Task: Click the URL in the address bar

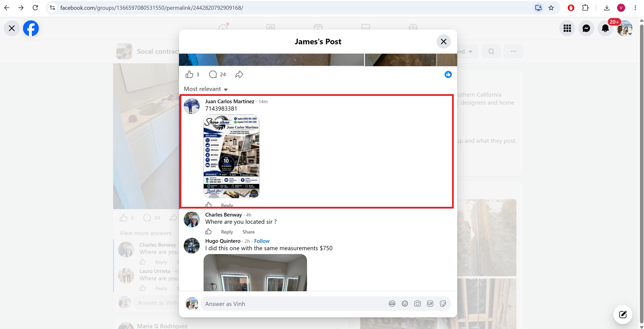Action: (x=152, y=8)
